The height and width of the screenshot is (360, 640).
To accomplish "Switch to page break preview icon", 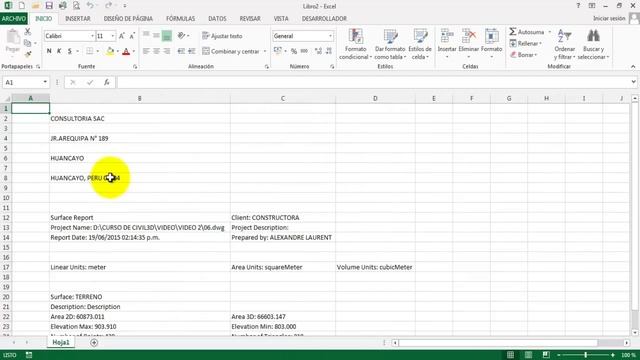I will (546, 355).
